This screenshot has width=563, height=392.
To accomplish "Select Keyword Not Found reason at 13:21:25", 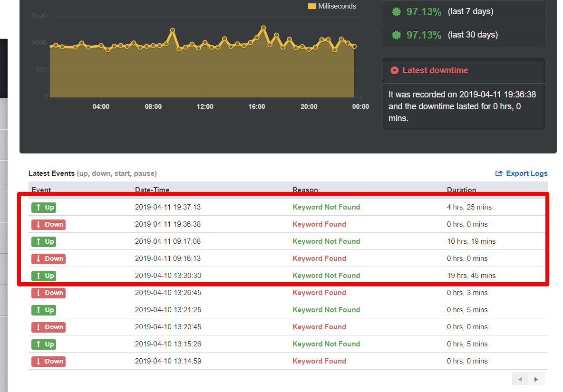I will (326, 310).
